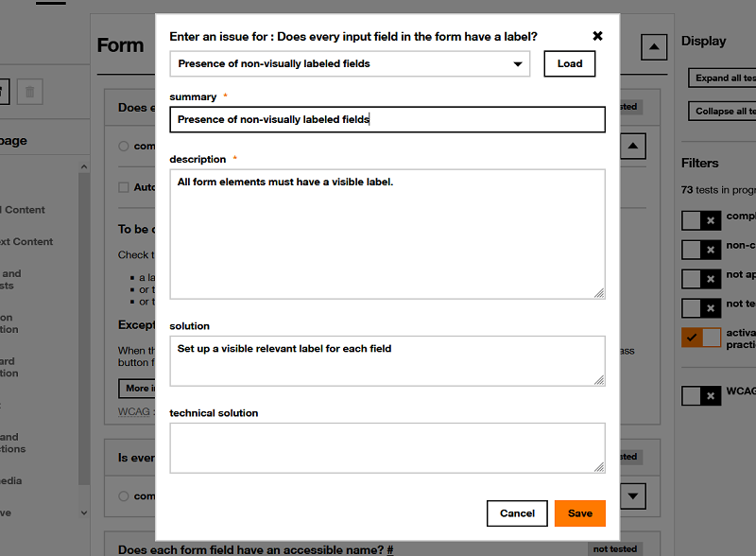Image resolution: width=756 pixels, height=556 pixels.
Task: Collapse the Form section with up arrow
Action: click(653, 46)
